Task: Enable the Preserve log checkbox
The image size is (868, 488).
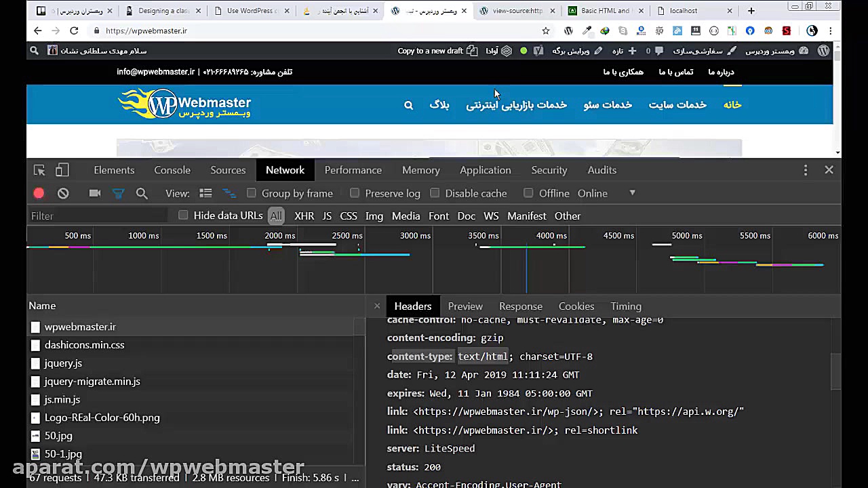Action: 355,193
